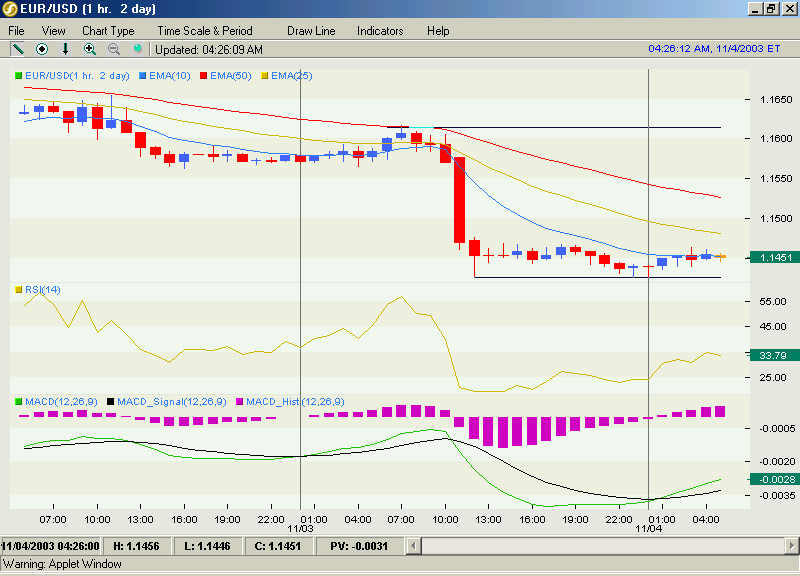The height and width of the screenshot is (576, 800).
Task: Click the red EMA(50) legend color square
Action: [204, 76]
